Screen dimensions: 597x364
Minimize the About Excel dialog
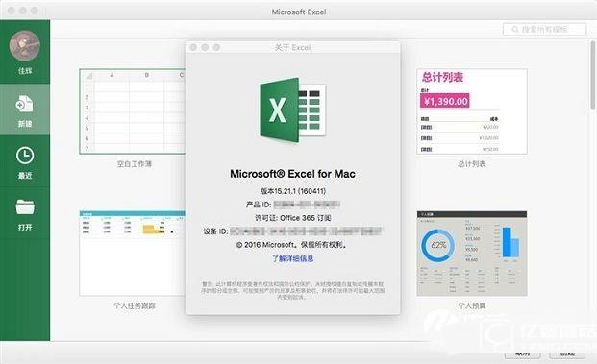coord(205,47)
